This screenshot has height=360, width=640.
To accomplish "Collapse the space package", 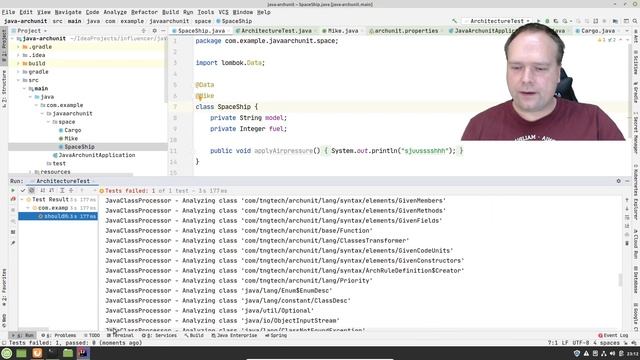I will point(48,122).
